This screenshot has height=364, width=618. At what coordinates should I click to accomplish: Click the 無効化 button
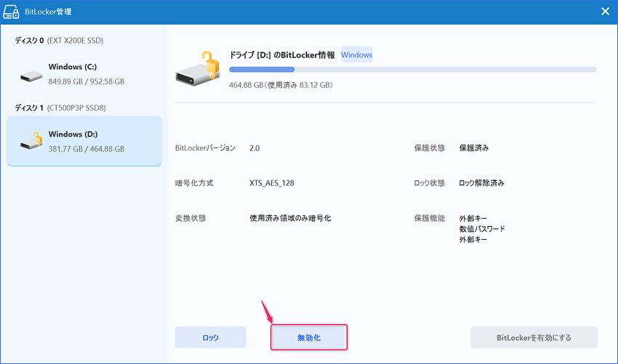308,338
